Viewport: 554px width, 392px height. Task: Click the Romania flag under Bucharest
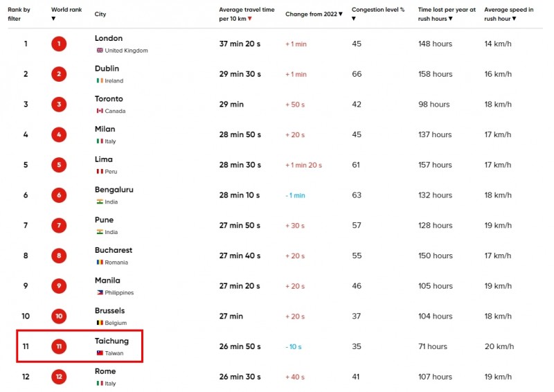tap(100, 262)
